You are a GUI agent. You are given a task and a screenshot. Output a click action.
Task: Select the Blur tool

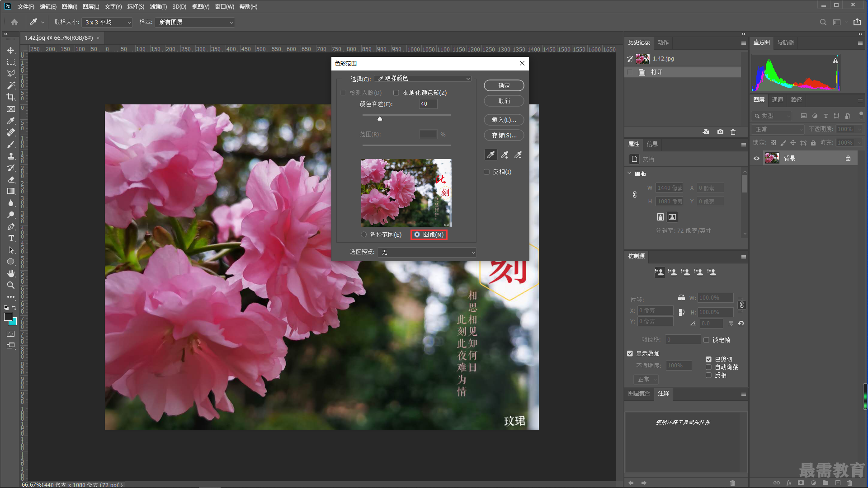[x=11, y=203]
